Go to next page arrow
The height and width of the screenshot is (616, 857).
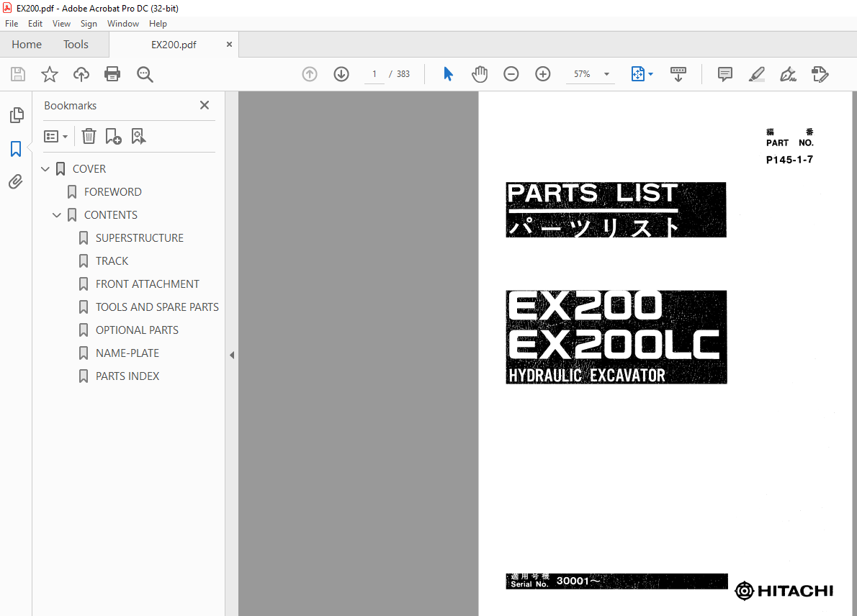(x=341, y=73)
